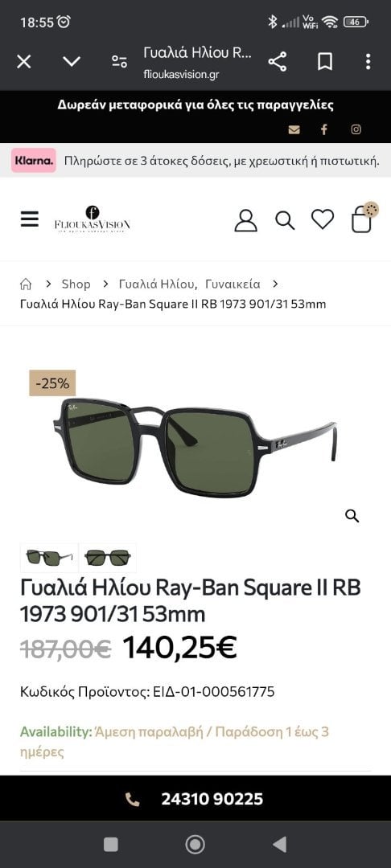Open the wishlist heart icon
The height and width of the screenshot is (868, 391).
[x=323, y=219]
